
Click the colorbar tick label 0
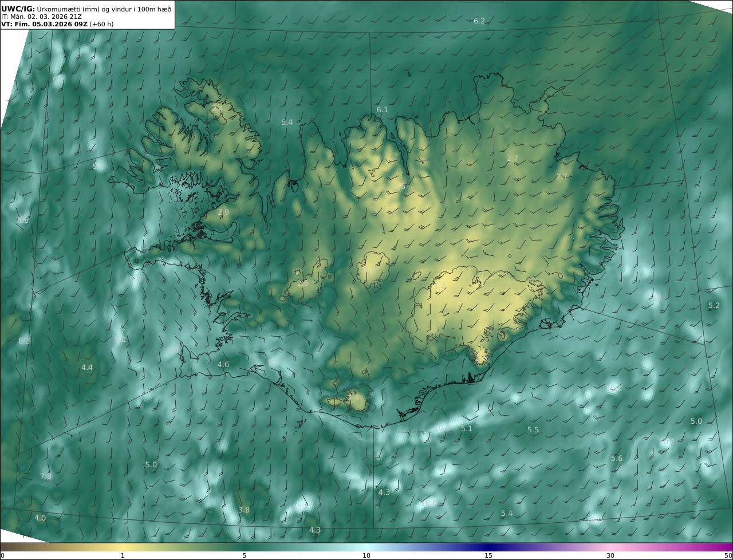[2, 555]
